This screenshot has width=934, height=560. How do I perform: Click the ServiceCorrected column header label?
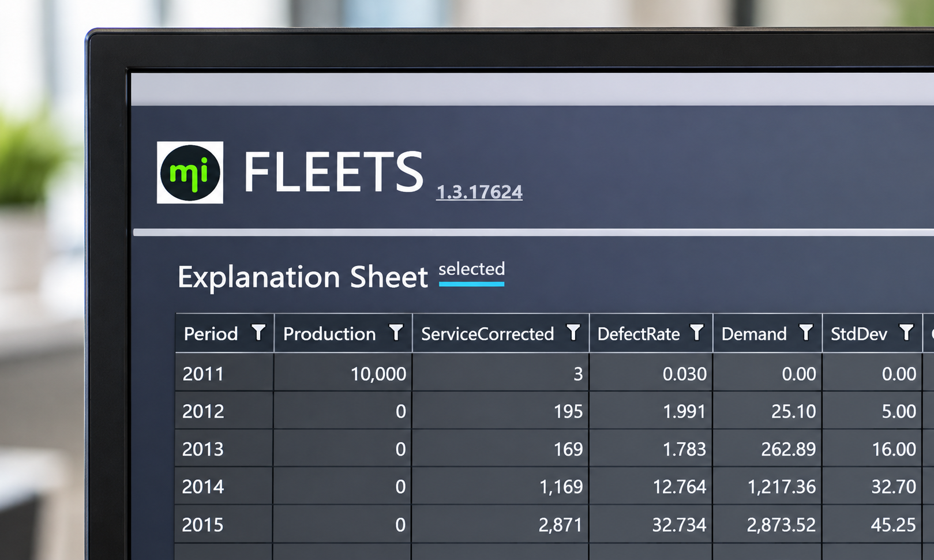tap(487, 334)
